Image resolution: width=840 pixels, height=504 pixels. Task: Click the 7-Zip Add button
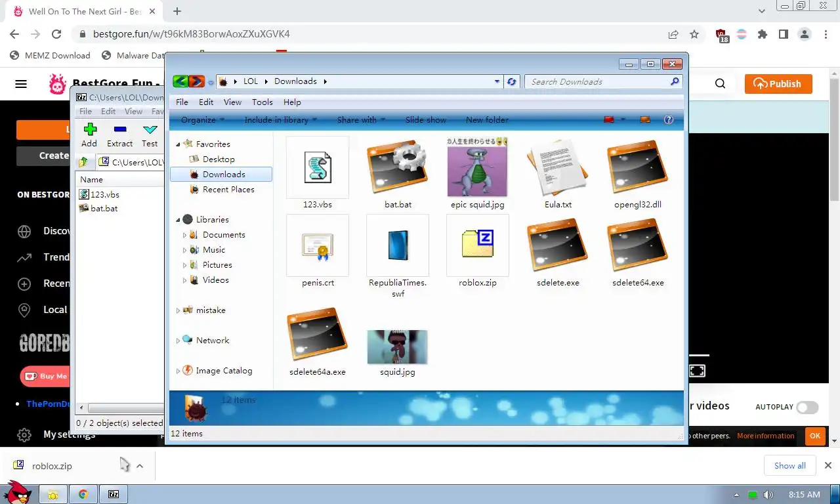click(89, 135)
